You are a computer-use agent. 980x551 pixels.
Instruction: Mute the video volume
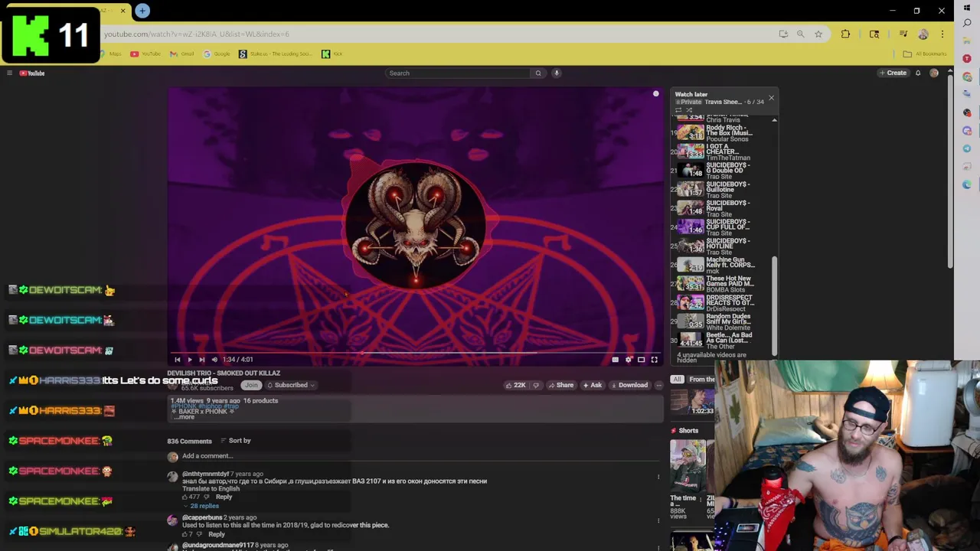tap(214, 360)
